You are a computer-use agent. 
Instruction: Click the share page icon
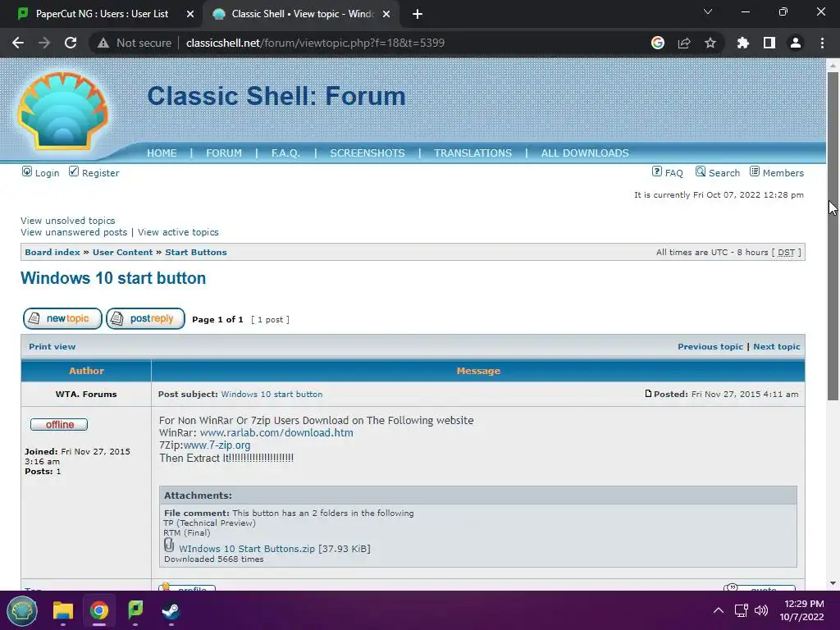tap(684, 43)
